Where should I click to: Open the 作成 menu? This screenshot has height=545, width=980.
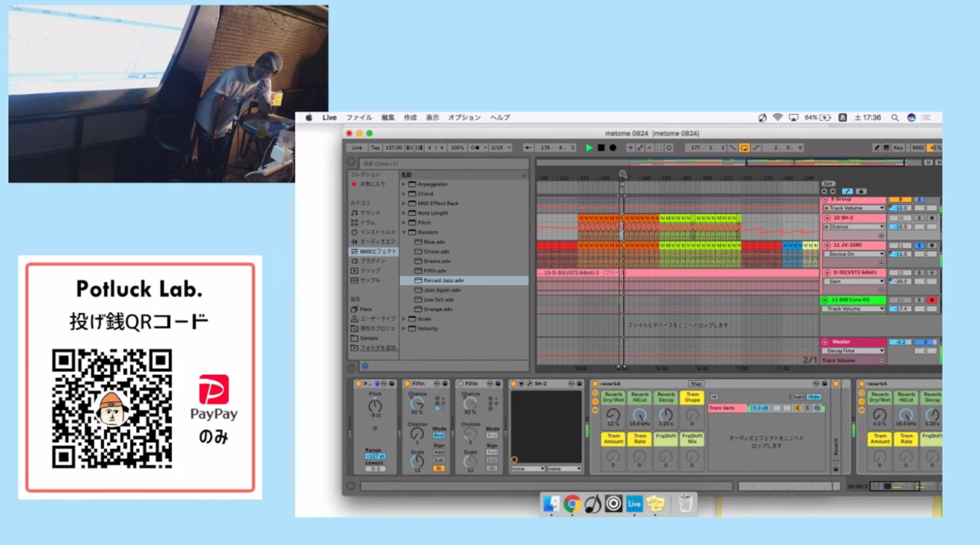410,118
